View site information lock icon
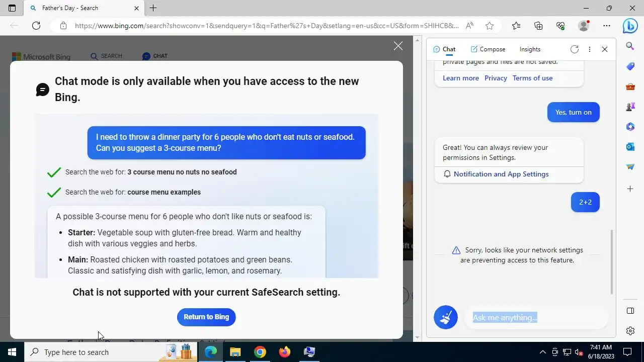Viewport: 644px width, 362px height. 63,26
